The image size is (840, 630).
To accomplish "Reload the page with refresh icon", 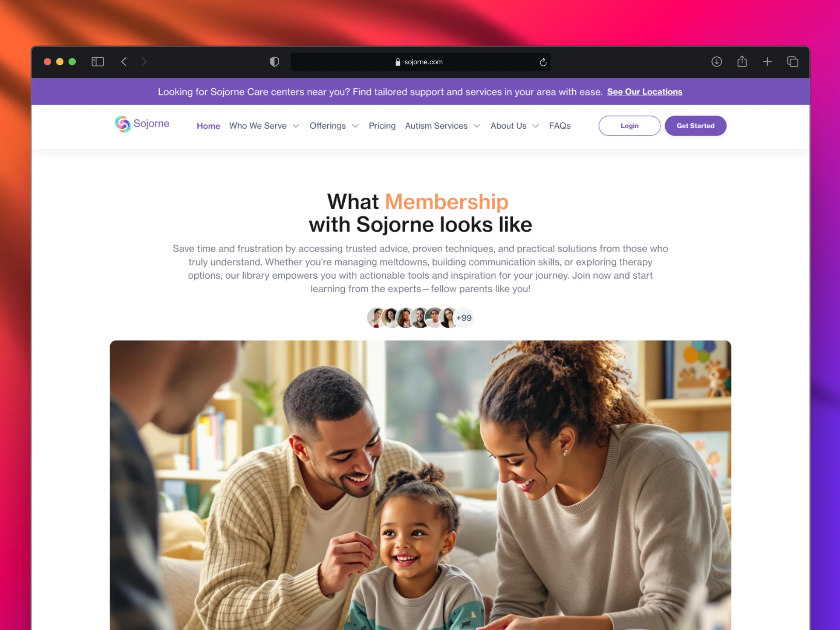I will [543, 62].
